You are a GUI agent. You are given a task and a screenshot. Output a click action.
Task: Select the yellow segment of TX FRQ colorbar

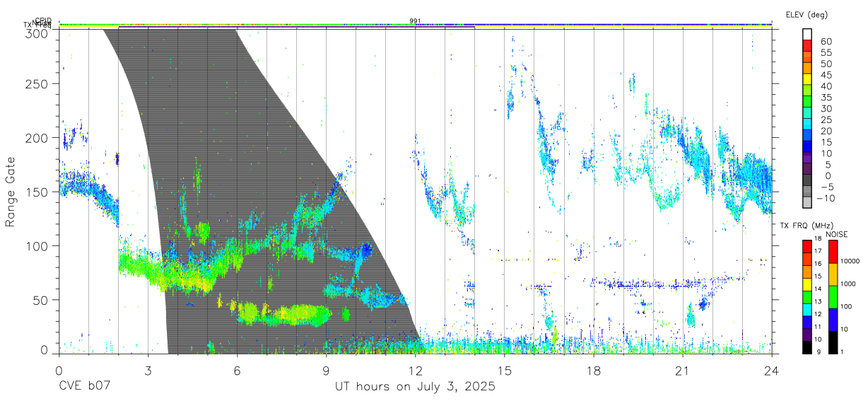807,284
